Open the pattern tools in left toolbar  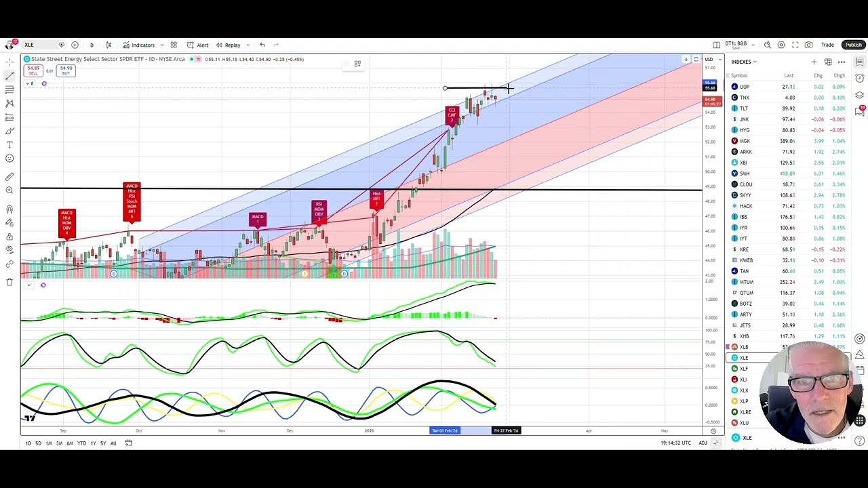pyautogui.click(x=9, y=103)
